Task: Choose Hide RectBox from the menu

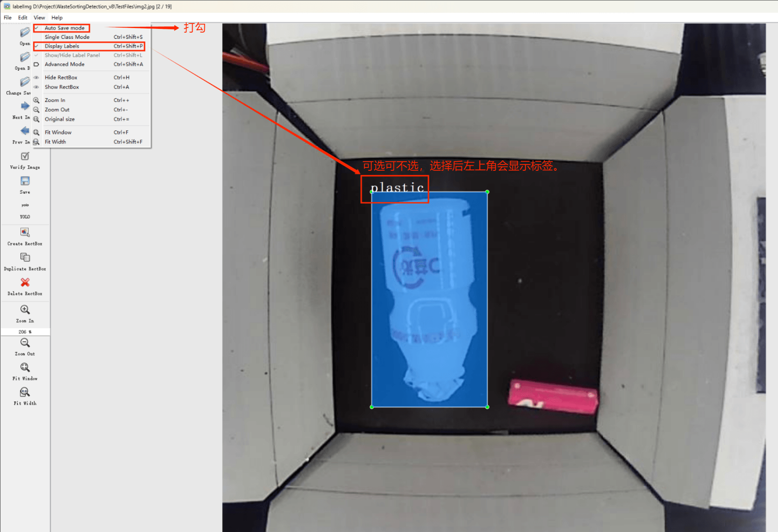Action: click(x=92, y=78)
